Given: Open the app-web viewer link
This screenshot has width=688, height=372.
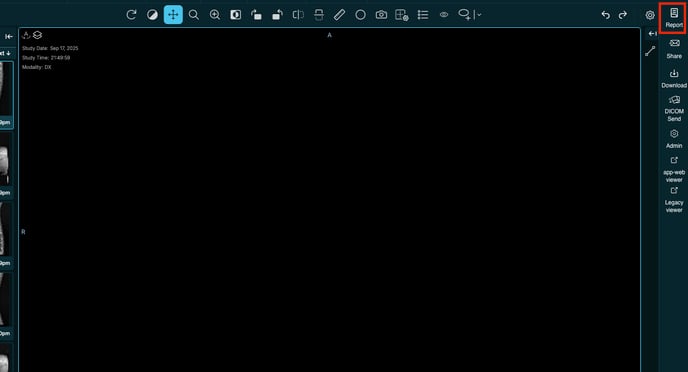Looking at the screenshot, I should 674,169.
